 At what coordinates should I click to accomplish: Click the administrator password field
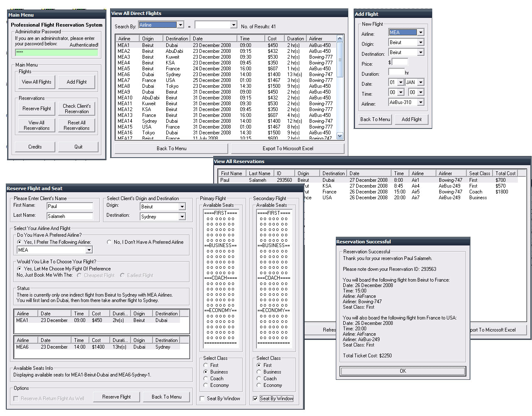(x=57, y=52)
